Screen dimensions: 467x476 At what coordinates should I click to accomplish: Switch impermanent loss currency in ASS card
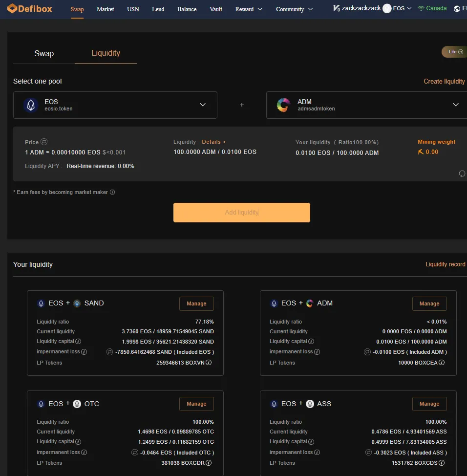tap(368, 453)
